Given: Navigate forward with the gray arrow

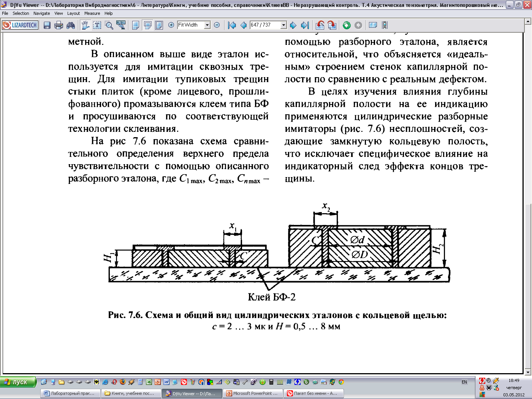Looking at the screenshot, I should 358,25.
